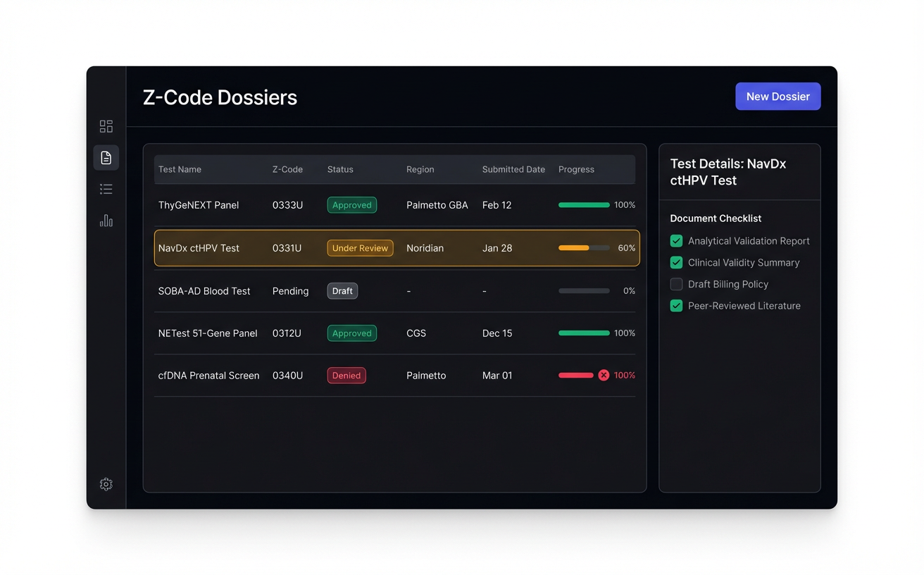Uncheck the Clinical Validity Summary item
This screenshot has width=924, height=575.
pyautogui.click(x=676, y=262)
